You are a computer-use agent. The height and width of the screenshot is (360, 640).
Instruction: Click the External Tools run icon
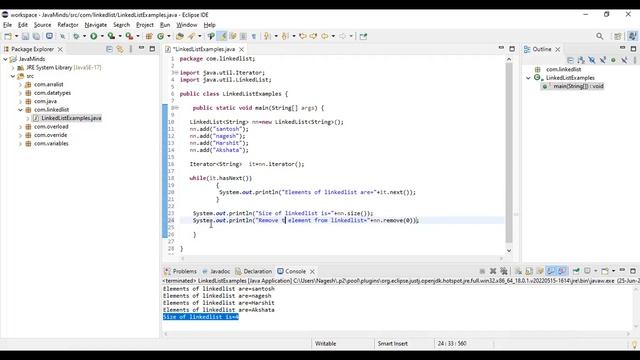[x=129, y=36]
